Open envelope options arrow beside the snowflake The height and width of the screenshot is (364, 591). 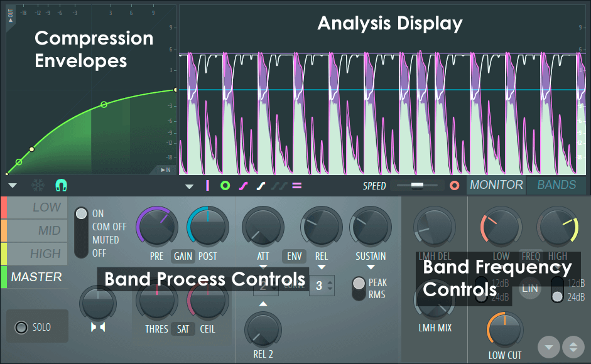pos(13,185)
